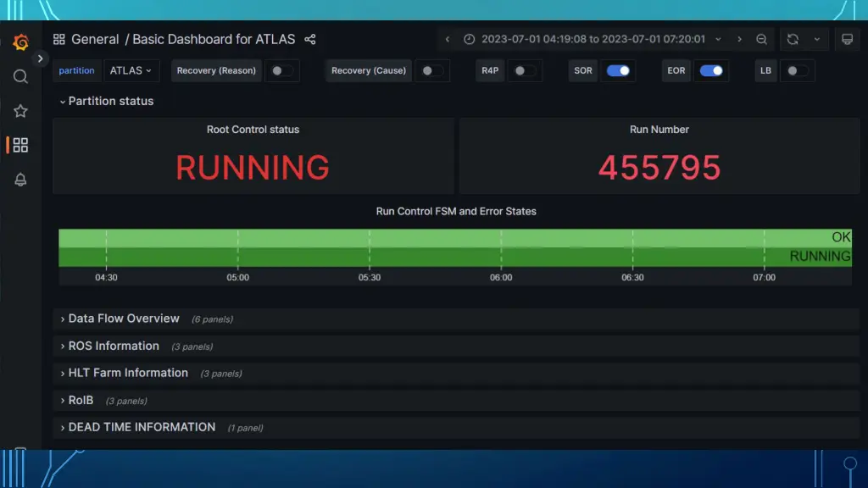Expand the ROS Information row

point(455,346)
